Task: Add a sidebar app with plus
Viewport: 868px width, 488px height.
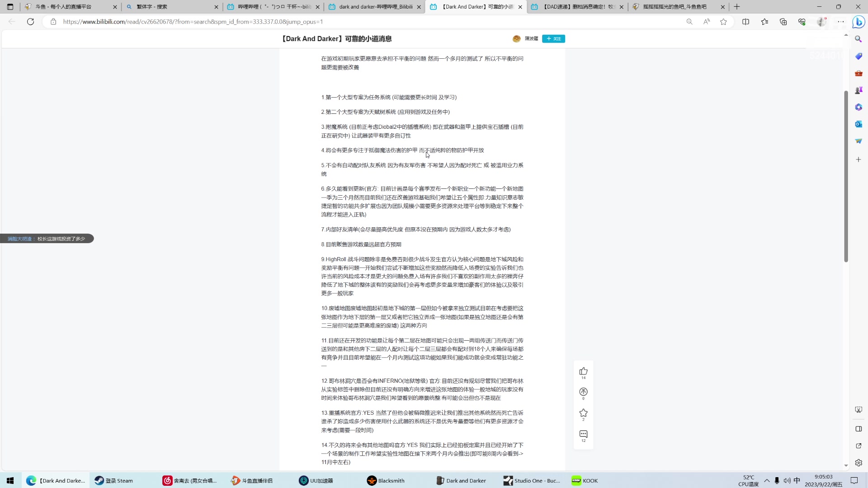Action: [859, 160]
